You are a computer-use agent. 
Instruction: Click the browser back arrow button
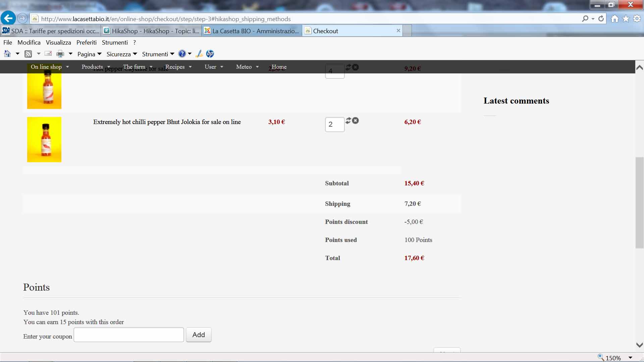coord(8,18)
